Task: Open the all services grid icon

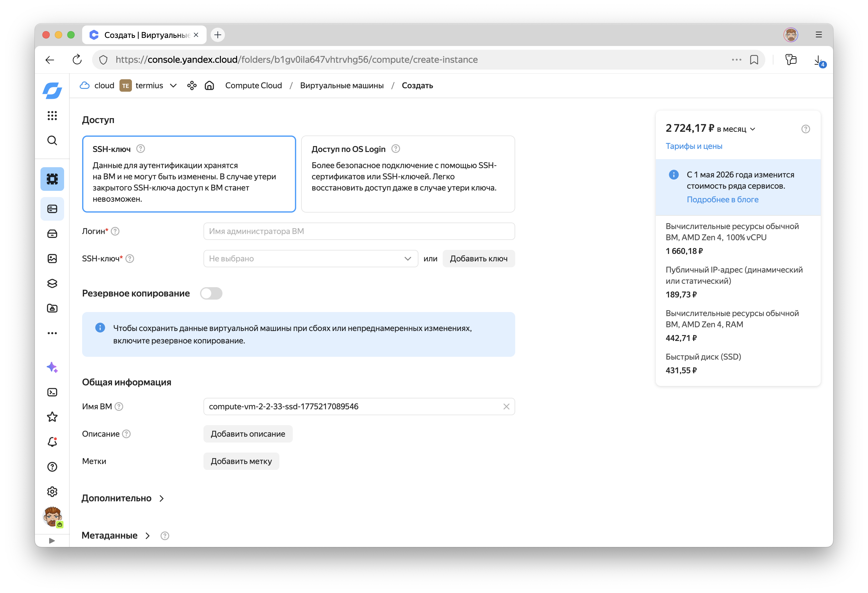Action: tap(52, 115)
